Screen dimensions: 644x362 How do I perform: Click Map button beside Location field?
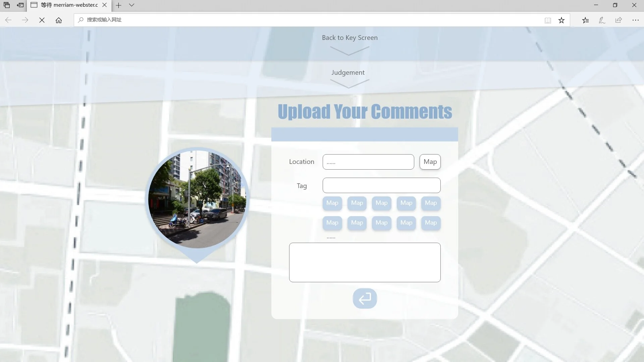tap(430, 162)
